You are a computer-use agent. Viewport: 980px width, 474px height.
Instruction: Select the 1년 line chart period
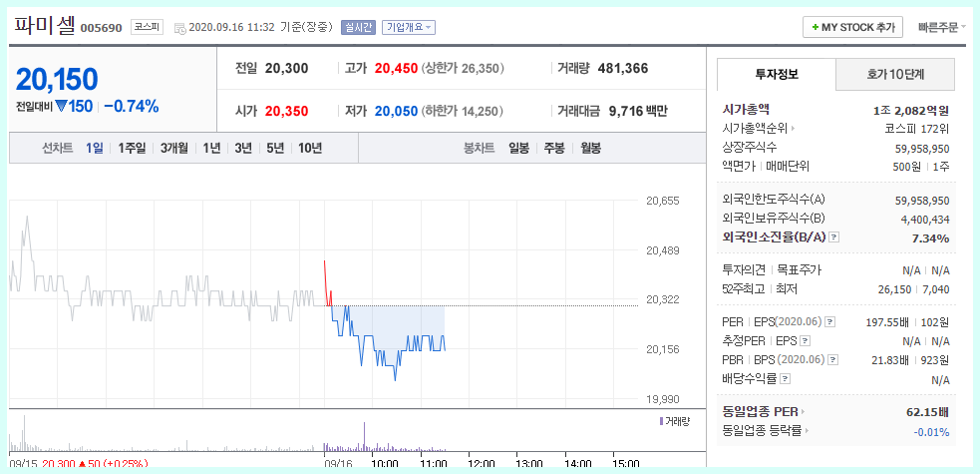211,149
